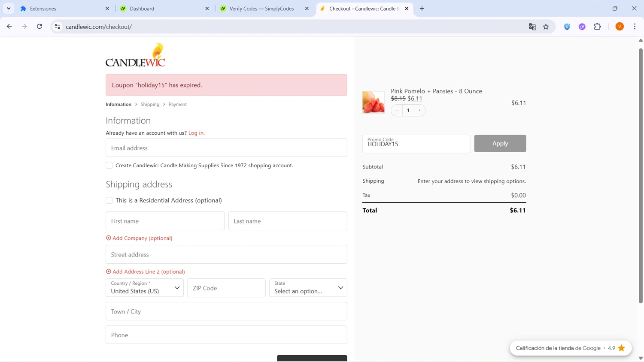Image resolution: width=644 pixels, height=362 pixels.
Task: Click Add Company (optional) link
Action: (x=139, y=238)
